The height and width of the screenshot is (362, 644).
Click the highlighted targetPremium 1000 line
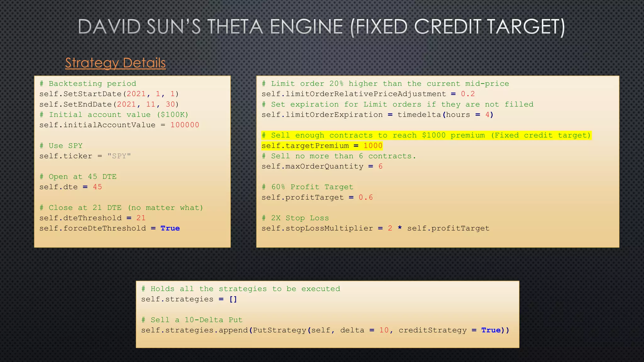(x=322, y=146)
